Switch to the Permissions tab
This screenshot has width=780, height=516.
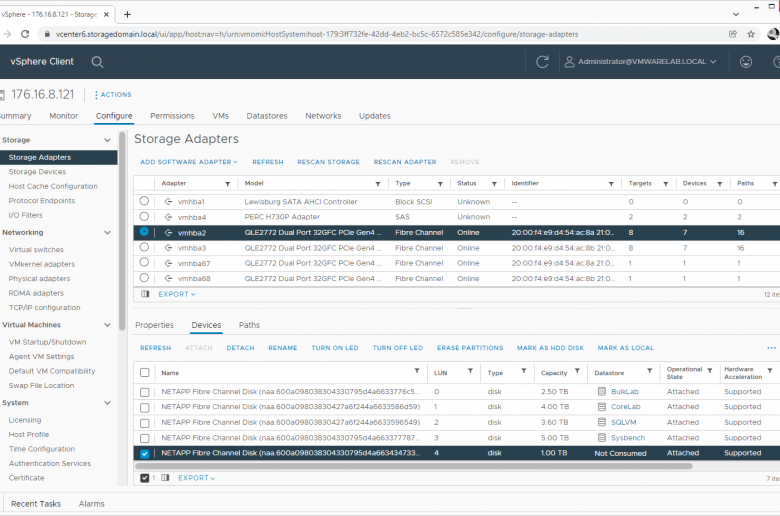[172, 116]
